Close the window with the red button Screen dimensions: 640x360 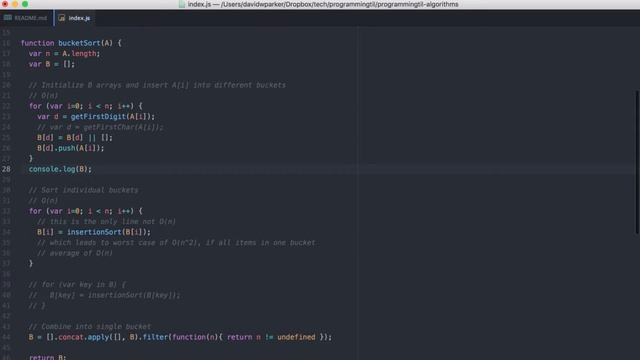[x=5, y=4]
